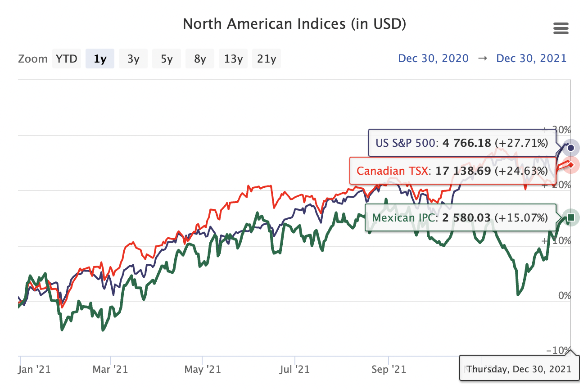Click the Mar '21 x-axis label

pyautogui.click(x=111, y=370)
